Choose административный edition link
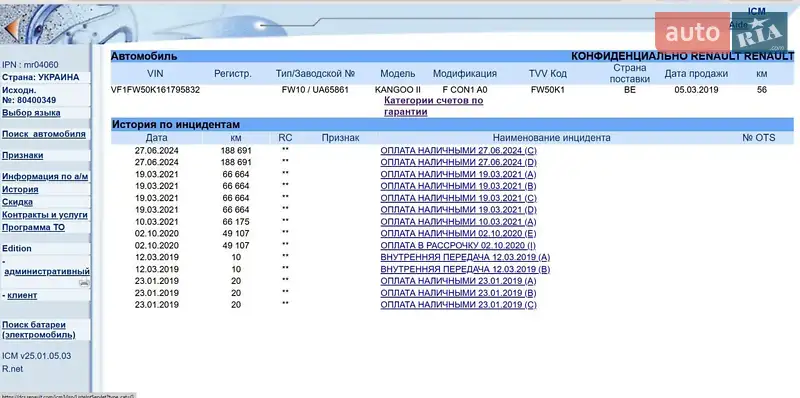Screen dimensions: 800x398 click(x=47, y=271)
